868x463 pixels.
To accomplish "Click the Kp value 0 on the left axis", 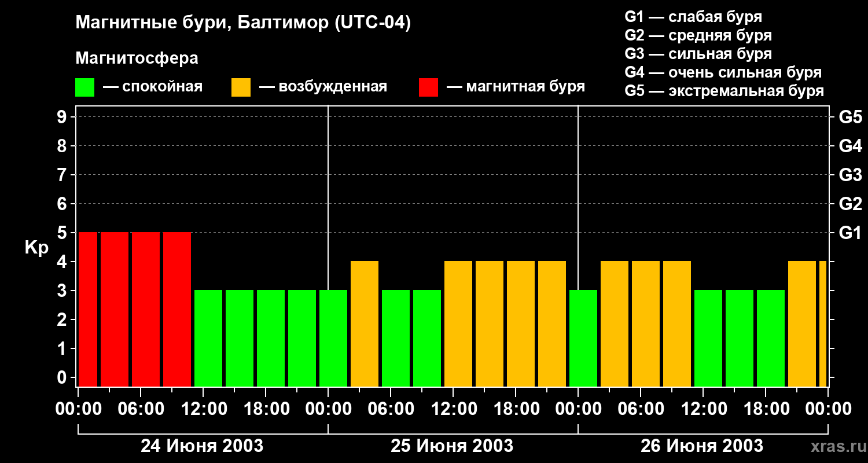I will 62,377.
